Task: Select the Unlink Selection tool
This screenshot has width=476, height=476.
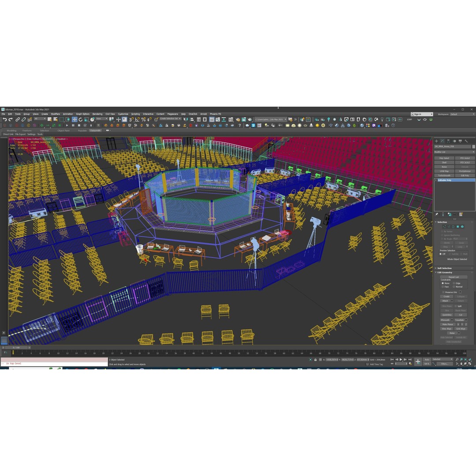Action: 23,119
